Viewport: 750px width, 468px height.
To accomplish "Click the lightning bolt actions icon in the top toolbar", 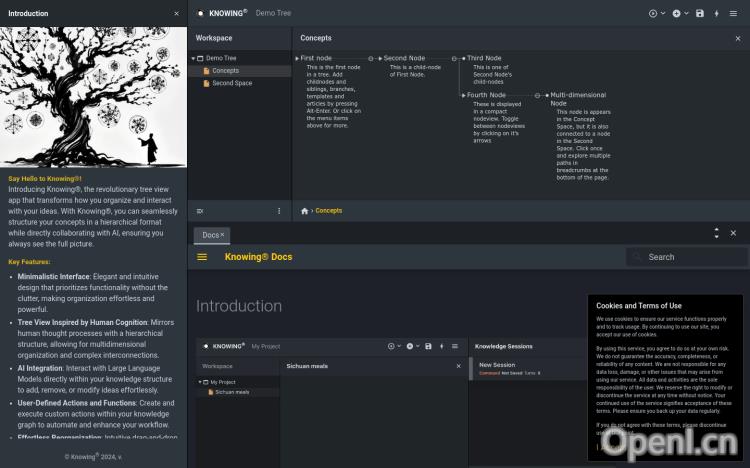I will (716, 13).
